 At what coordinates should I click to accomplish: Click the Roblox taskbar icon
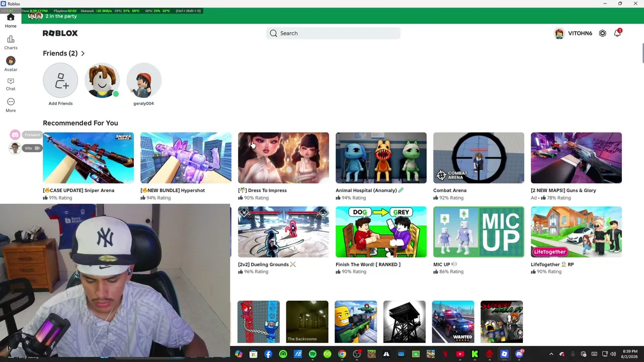point(504,354)
